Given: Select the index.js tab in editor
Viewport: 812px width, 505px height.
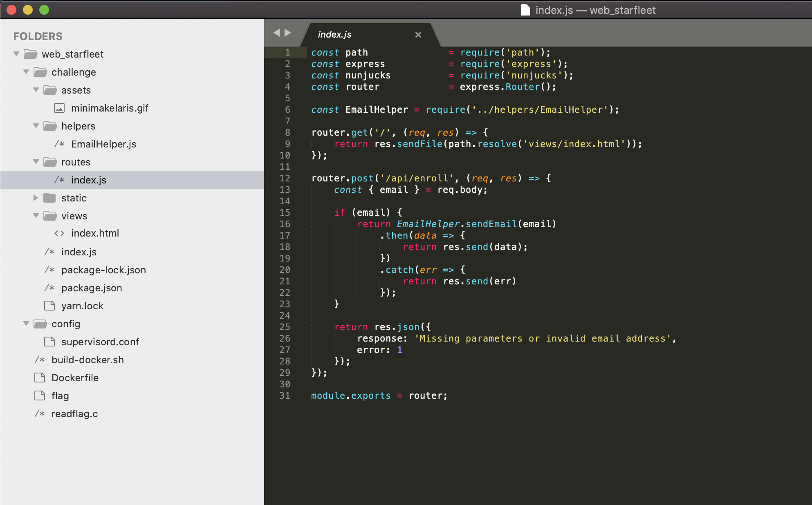Looking at the screenshot, I should click(357, 34).
